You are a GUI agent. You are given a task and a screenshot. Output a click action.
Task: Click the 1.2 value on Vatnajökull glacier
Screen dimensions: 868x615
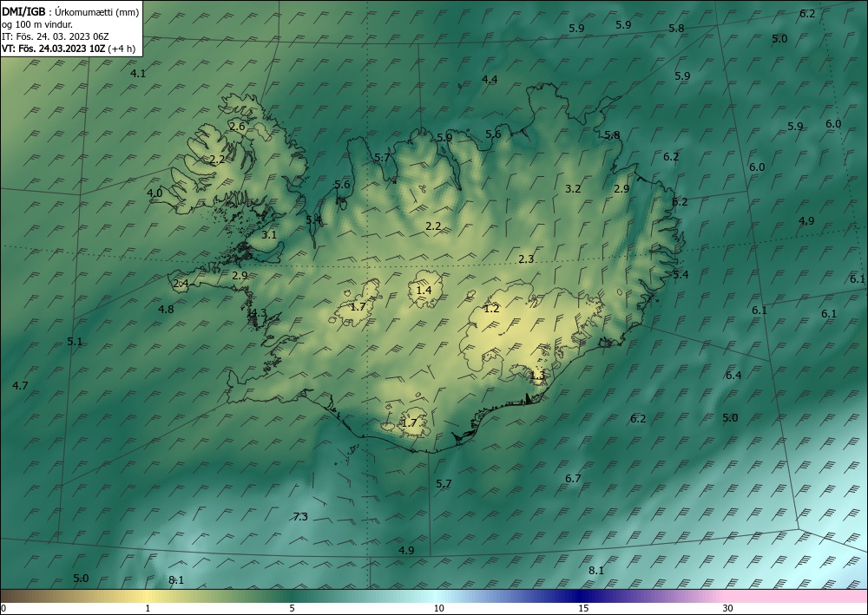[x=491, y=309]
